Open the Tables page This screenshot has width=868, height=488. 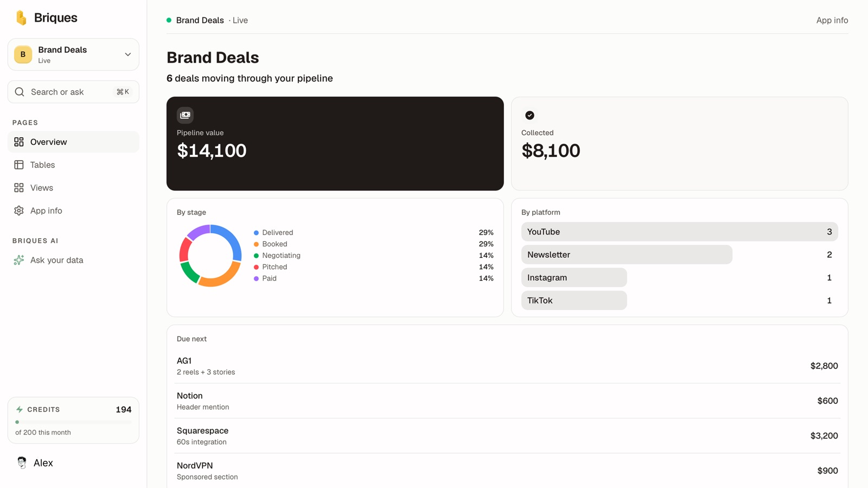point(73,164)
